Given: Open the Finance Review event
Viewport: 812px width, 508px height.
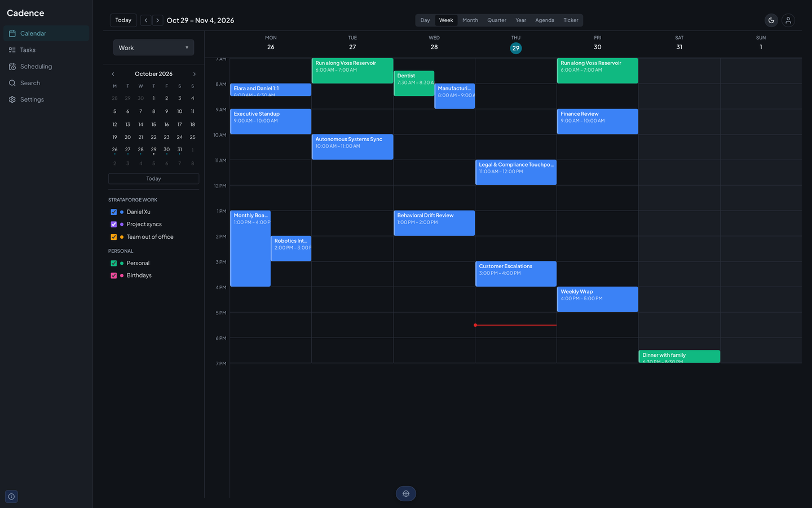Looking at the screenshot, I should point(598,121).
